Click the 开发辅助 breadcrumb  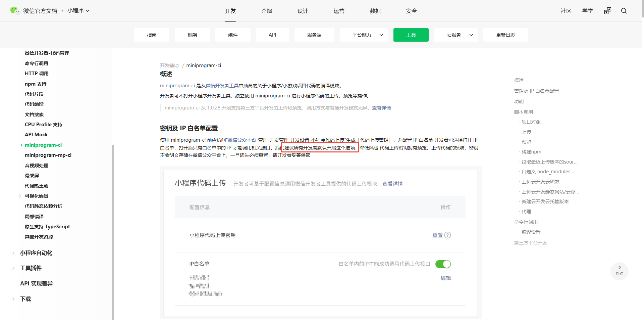pos(169,65)
